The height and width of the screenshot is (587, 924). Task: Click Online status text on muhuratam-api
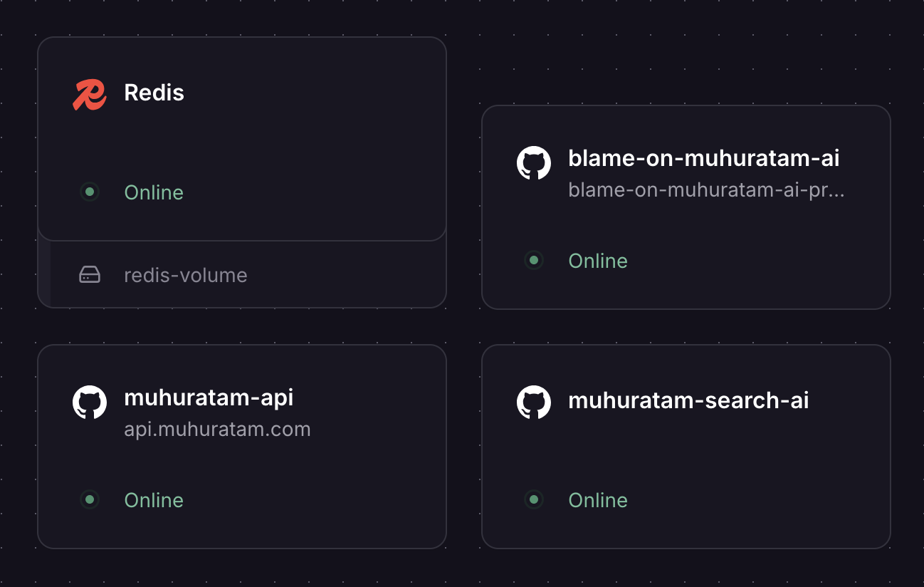(154, 500)
